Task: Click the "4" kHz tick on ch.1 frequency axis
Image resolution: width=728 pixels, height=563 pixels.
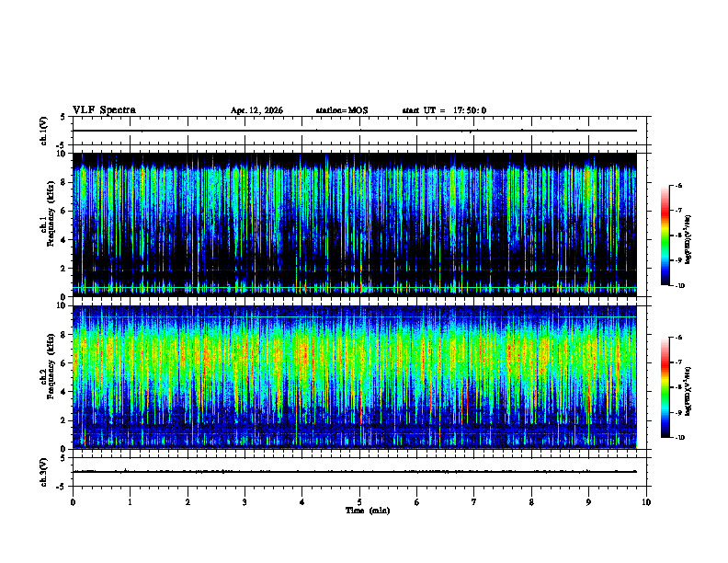Action: click(64, 240)
